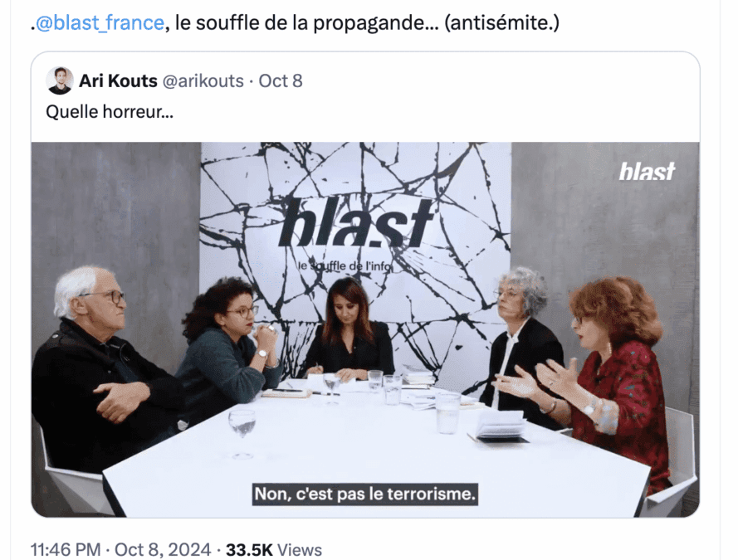
Task: Click the "Quelle horreur..." quoted text
Action: coord(110,112)
